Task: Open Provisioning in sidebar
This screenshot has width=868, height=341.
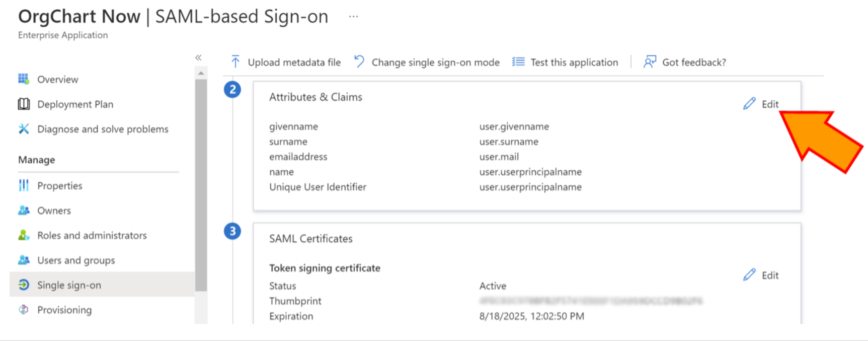Action: click(64, 309)
